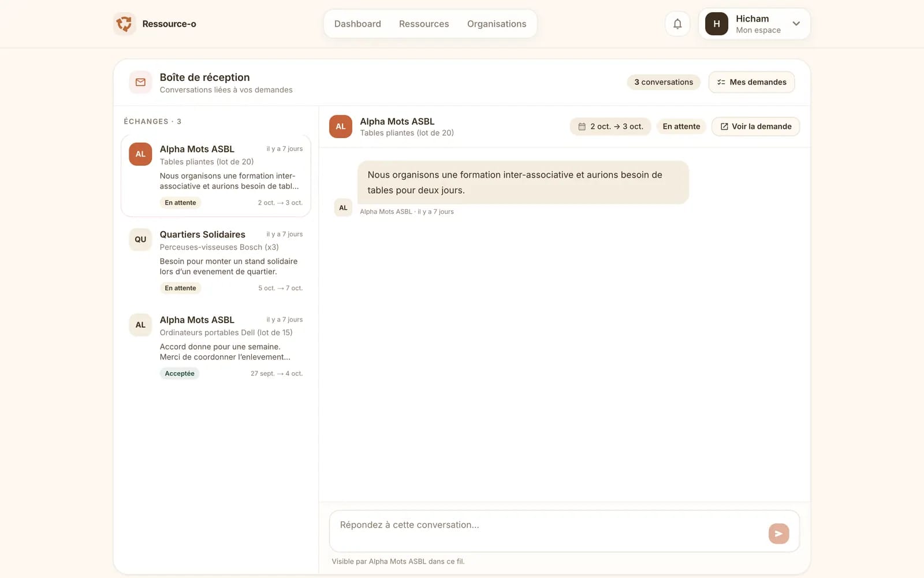
Task: Open the Ressources tab
Action: click(424, 24)
